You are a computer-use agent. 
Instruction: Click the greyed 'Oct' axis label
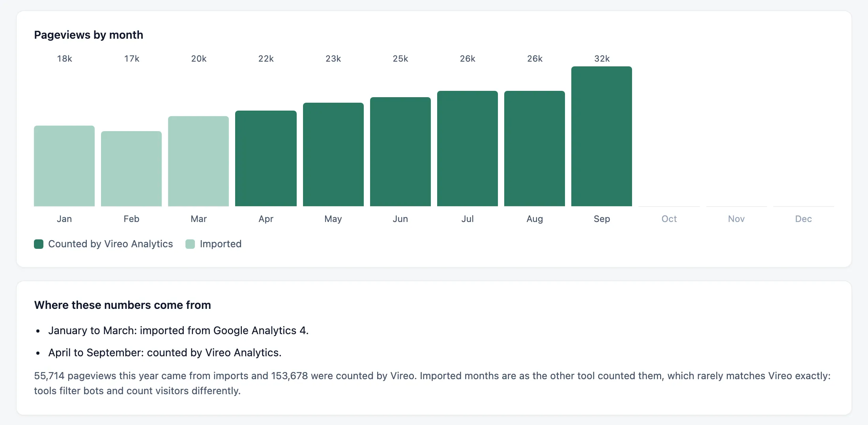pyautogui.click(x=669, y=219)
